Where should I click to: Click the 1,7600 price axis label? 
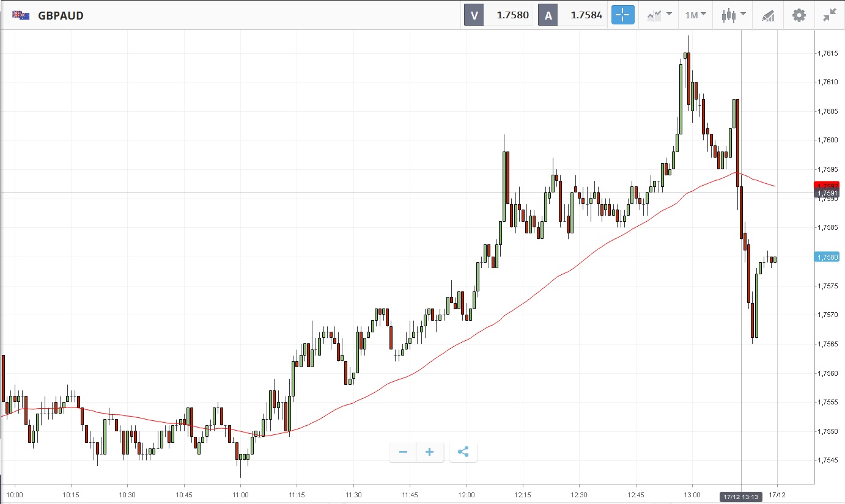point(828,141)
